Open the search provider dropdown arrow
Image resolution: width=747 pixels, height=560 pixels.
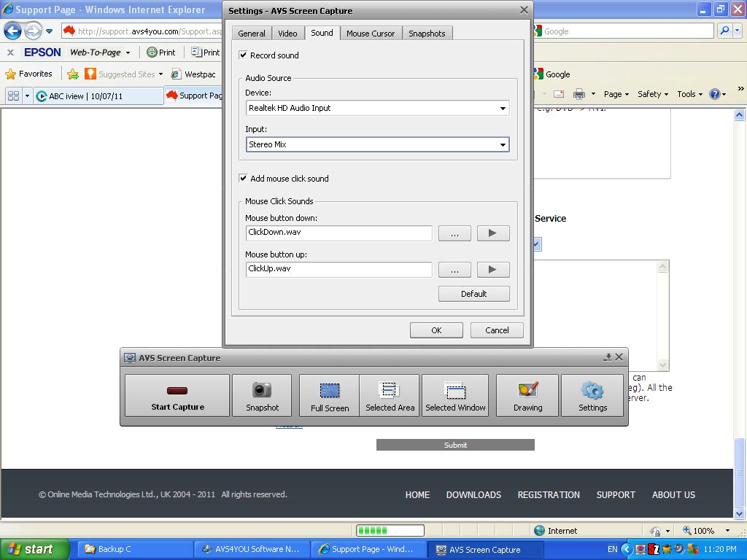click(737, 31)
